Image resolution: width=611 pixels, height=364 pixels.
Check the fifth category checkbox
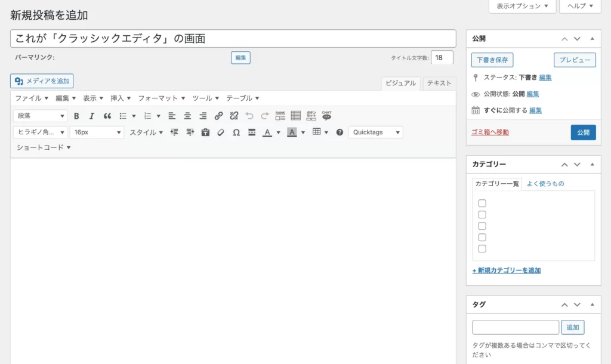[x=482, y=248]
